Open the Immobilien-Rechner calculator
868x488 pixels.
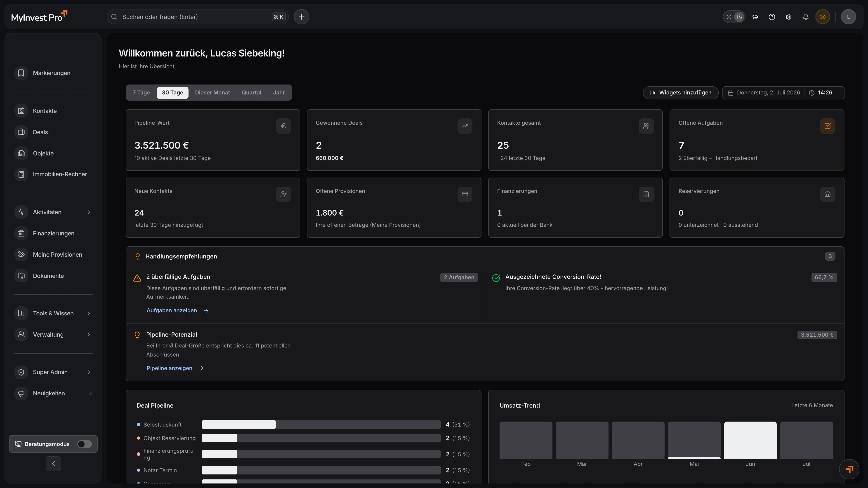(x=53, y=174)
